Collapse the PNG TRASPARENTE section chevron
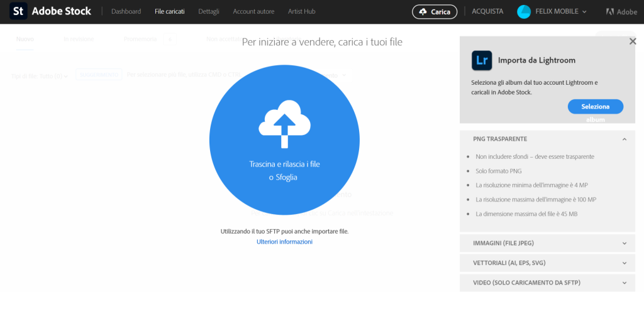644x309 pixels. (625, 139)
